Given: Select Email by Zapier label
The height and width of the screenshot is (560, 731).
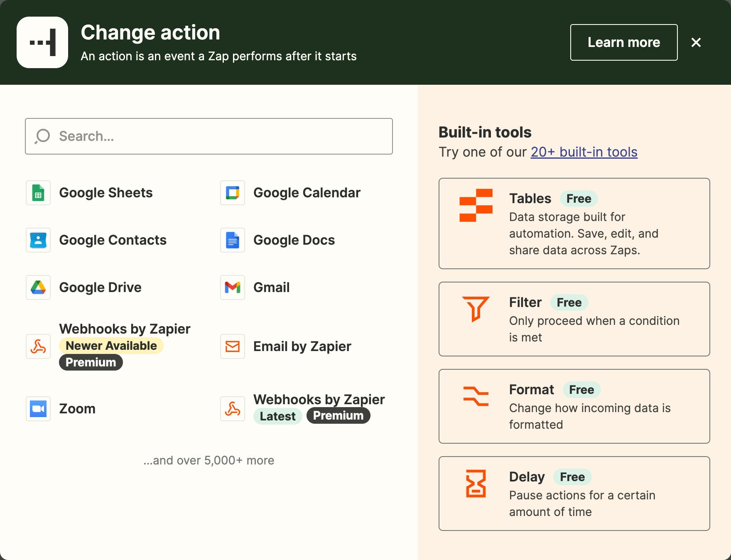Looking at the screenshot, I should point(302,346).
